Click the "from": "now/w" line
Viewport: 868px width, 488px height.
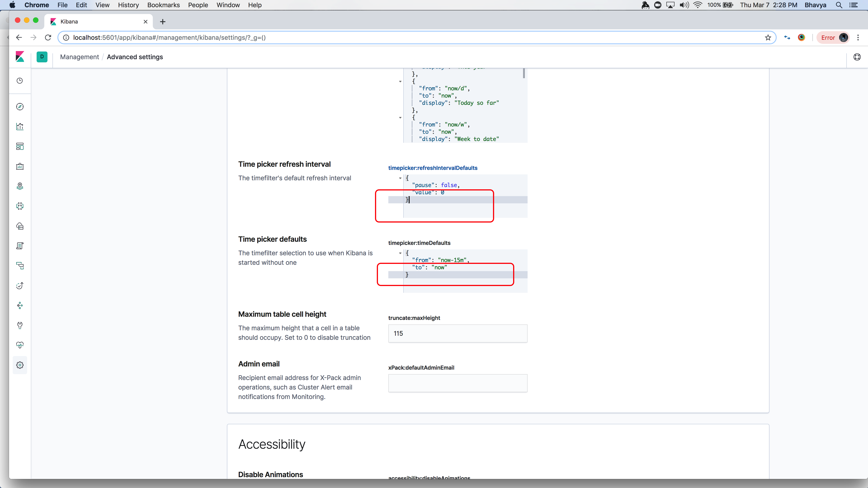click(444, 125)
